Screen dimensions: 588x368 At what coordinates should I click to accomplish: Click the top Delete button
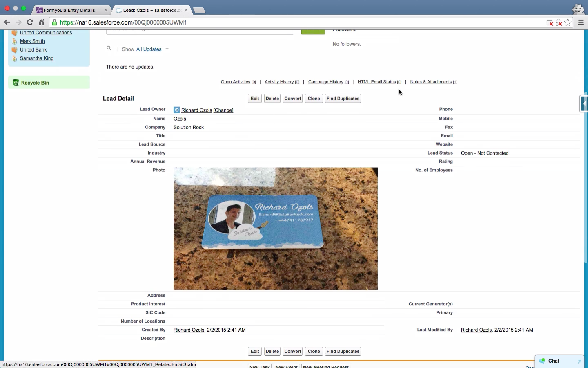click(x=272, y=99)
